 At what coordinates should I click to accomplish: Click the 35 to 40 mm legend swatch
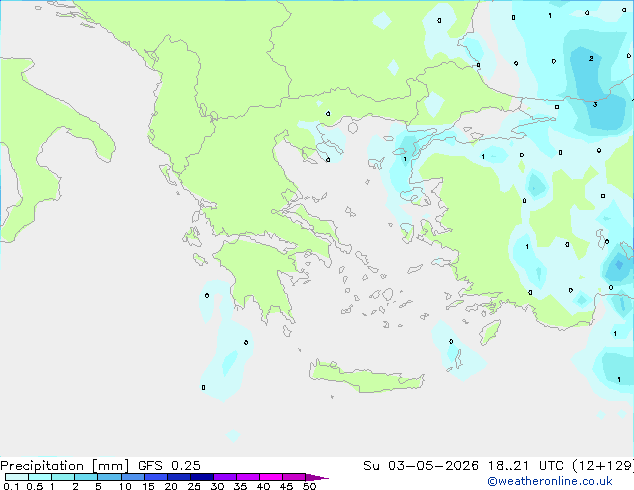(248, 477)
